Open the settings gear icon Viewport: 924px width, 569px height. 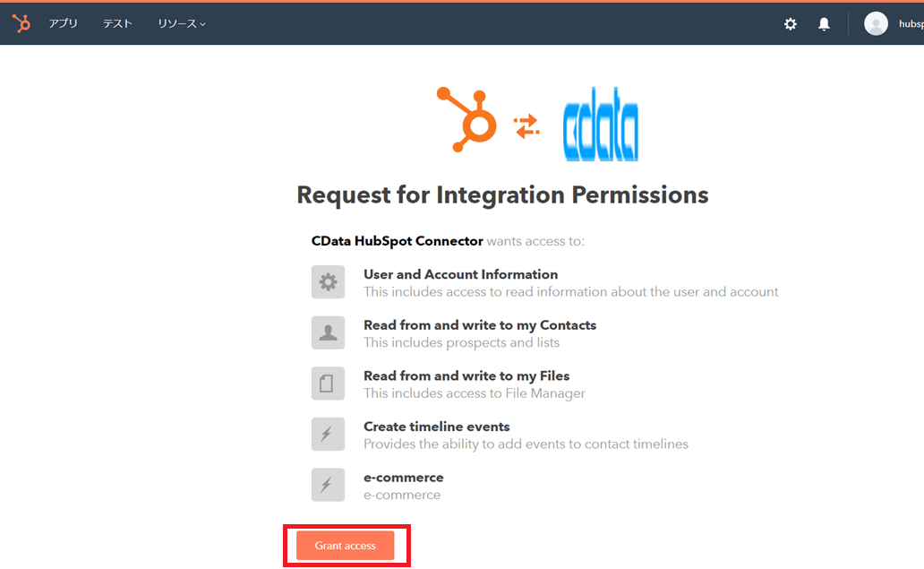pos(791,24)
